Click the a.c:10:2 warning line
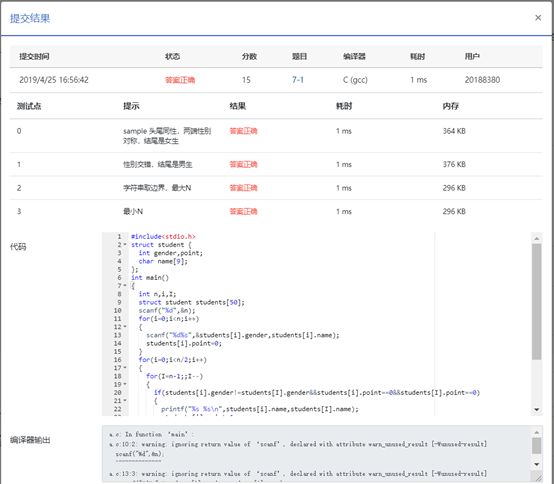 (x=298, y=444)
